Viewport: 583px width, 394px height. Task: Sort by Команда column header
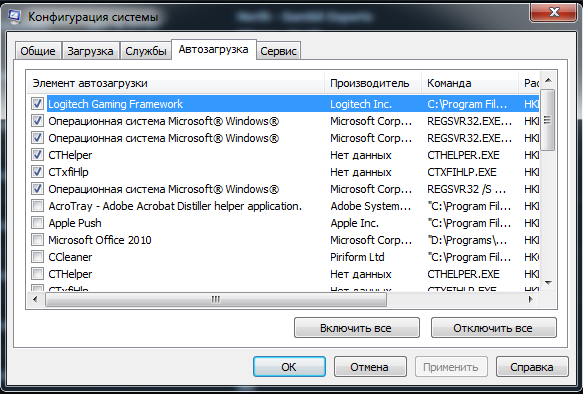tap(470, 83)
